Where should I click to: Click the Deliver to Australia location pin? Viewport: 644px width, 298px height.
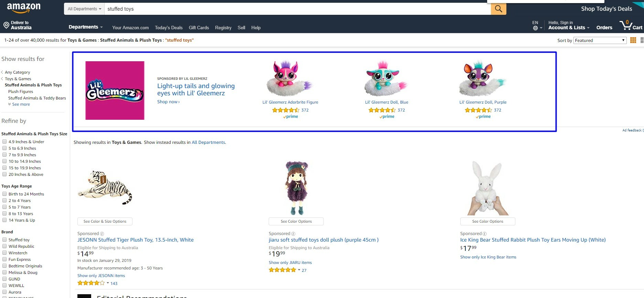tap(6, 25)
